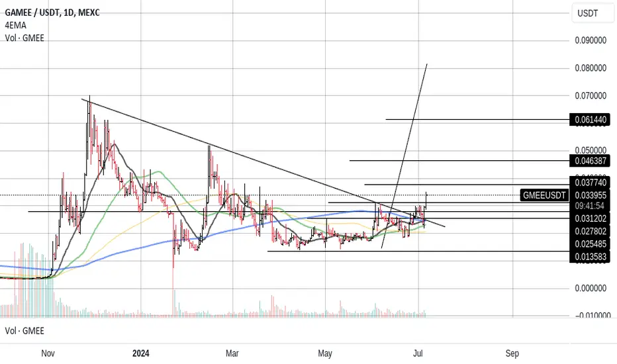Viewport: 617px width, 364px height.
Task: Select the 0.061440 price level label
Action: (x=591, y=120)
